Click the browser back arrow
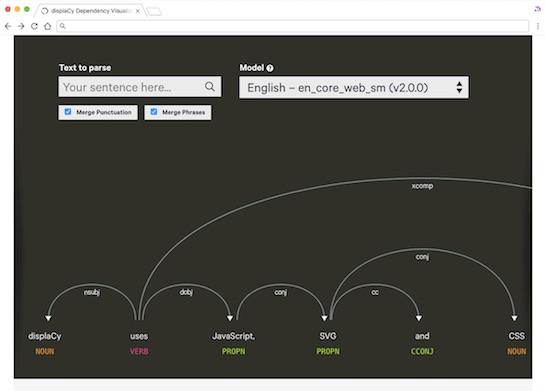Screen dimensions: 545x391 tap(8, 26)
